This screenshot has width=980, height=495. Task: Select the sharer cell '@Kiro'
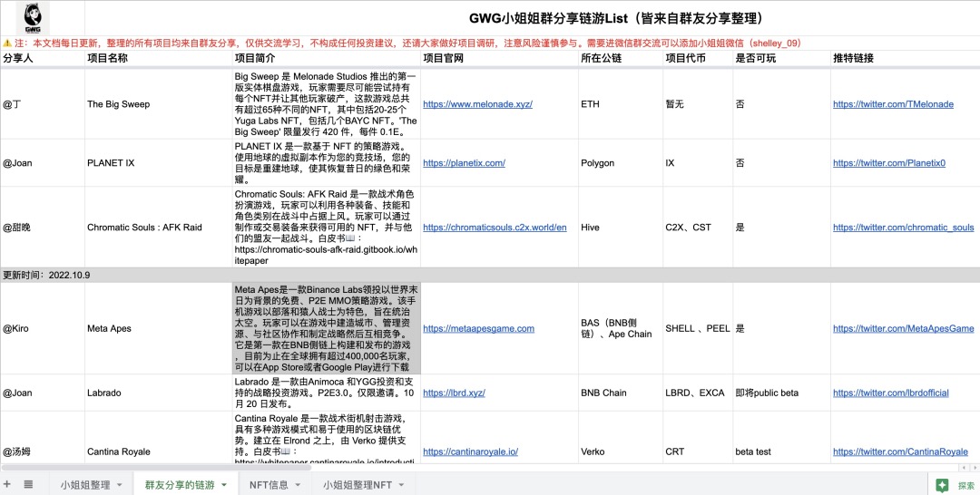43,328
